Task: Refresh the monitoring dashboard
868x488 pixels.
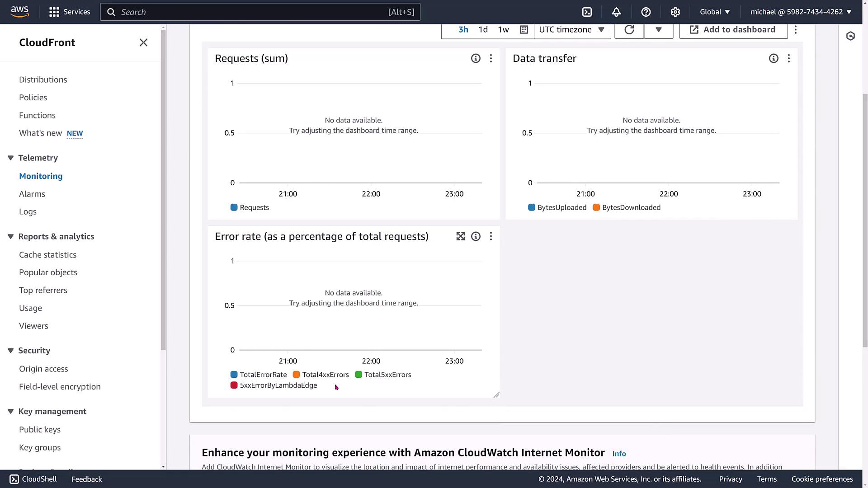Action: pyautogui.click(x=629, y=29)
